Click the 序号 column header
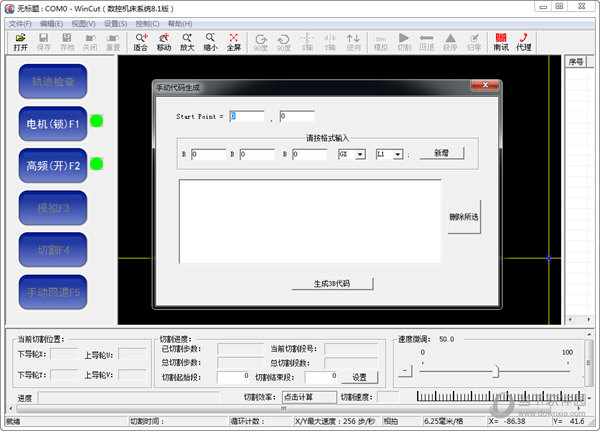Screen dimensions: 600x431 [x=576, y=62]
